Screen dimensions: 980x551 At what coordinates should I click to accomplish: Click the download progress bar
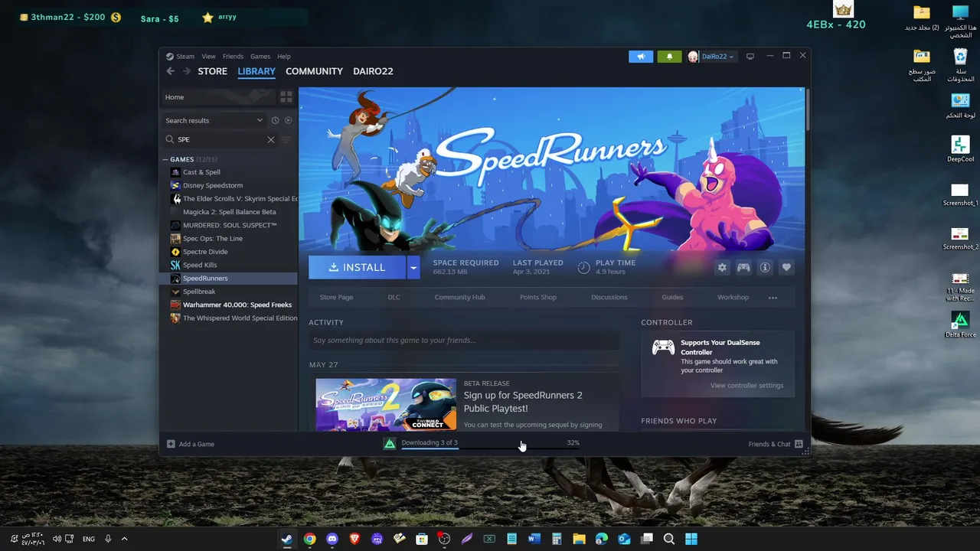(490, 449)
